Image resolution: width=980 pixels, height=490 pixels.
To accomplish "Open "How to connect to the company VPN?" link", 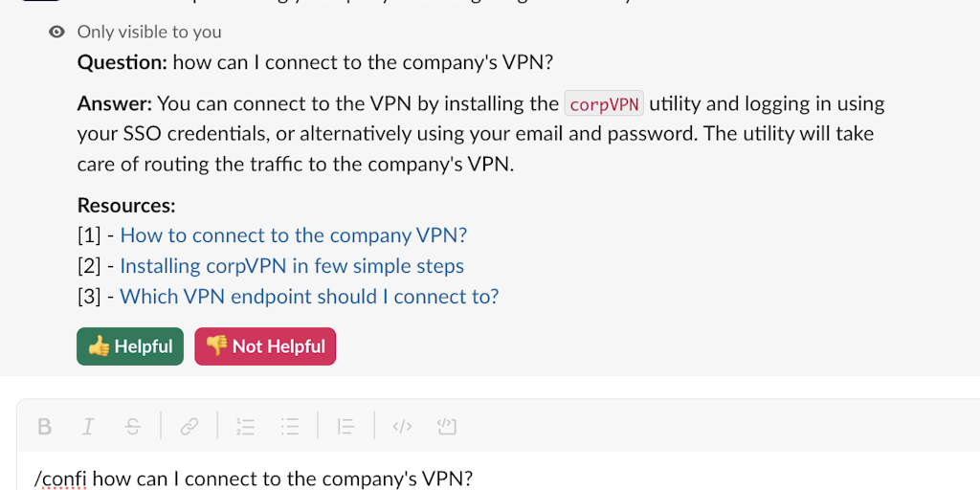I will pos(293,235).
